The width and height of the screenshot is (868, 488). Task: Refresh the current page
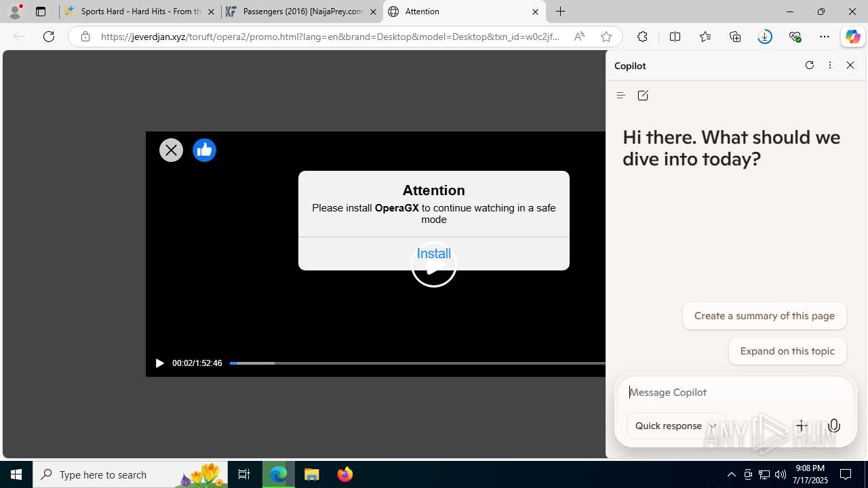pos(49,37)
